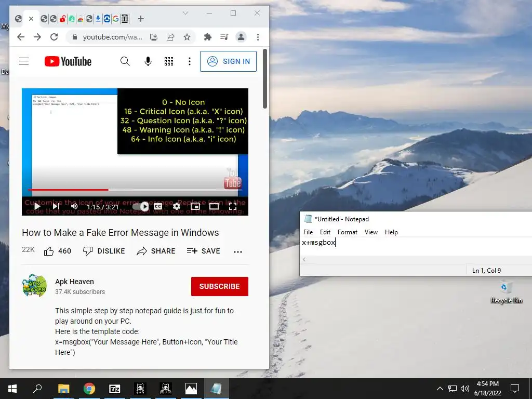The height and width of the screenshot is (399, 532).
Task: Open Apk Heaven channel name link
Action: click(74, 282)
